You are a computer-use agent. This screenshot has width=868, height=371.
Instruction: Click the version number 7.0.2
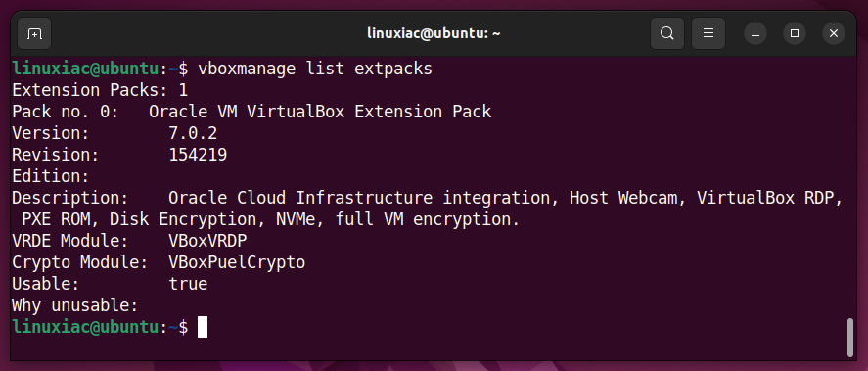[x=193, y=133]
